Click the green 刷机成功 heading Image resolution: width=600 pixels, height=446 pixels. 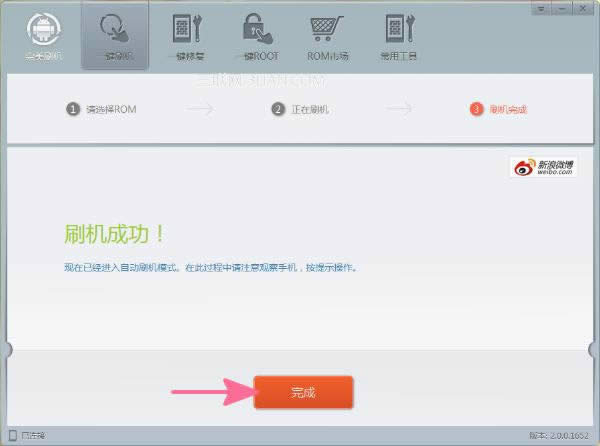[112, 235]
